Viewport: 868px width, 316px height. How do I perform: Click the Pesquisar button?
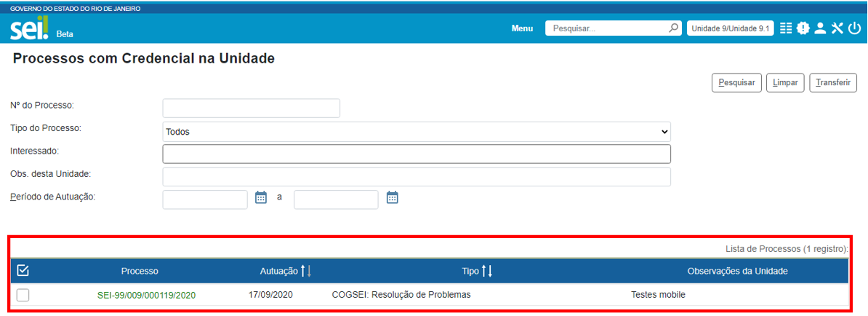pyautogui.click(x=736, y=83)
